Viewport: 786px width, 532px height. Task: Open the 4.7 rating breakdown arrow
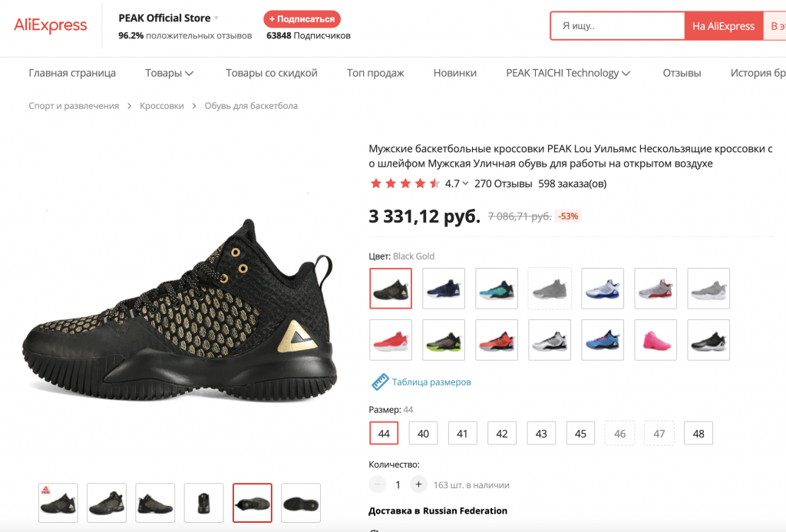[x=466, y=184]
